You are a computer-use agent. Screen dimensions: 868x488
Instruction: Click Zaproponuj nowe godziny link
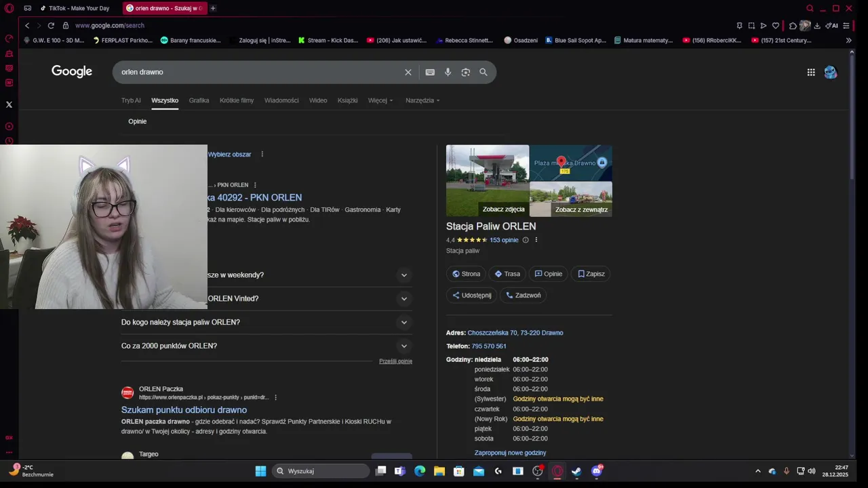pos(510,453)
